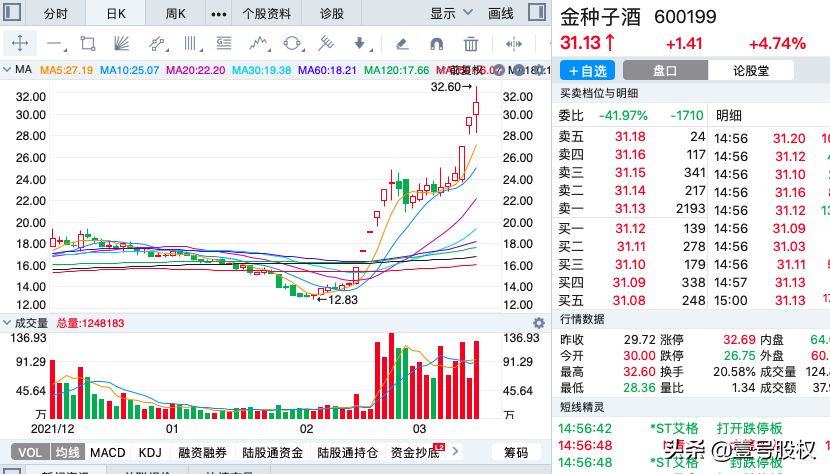The width and height of the screenshot is (830, 474).
Task: Switch to the 论股堂 segment
Action: (x=751, y=70)
